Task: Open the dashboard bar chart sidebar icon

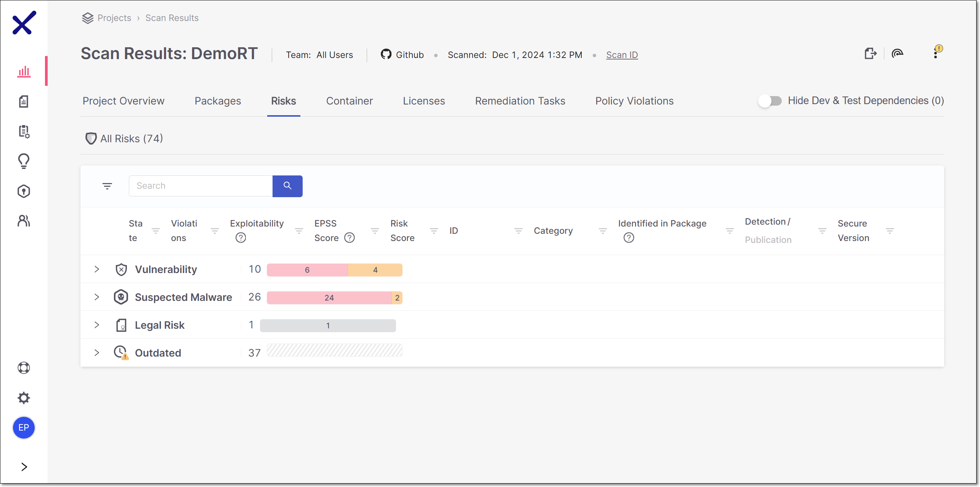Action: point(24,71)
